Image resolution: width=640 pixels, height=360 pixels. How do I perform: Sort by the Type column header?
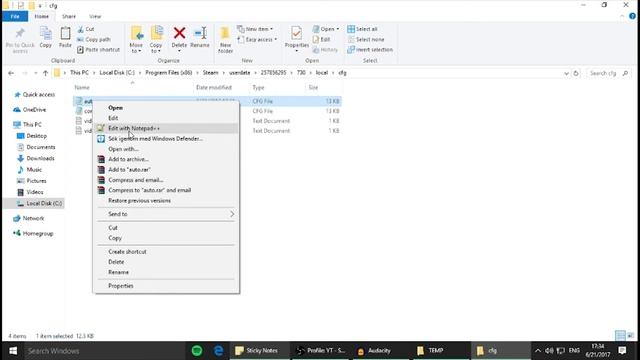point(258,87)
